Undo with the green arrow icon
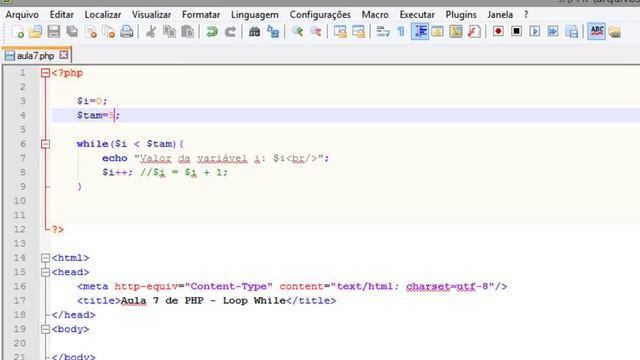This screenshot has width=640, height=360. coord(212,32)
